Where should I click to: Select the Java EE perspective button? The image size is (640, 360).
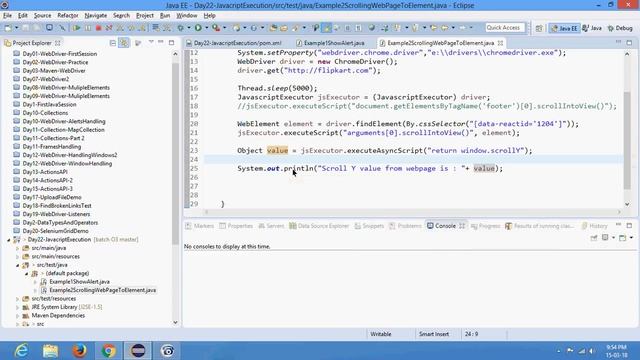pyautogui.click(x=564, y=28)
